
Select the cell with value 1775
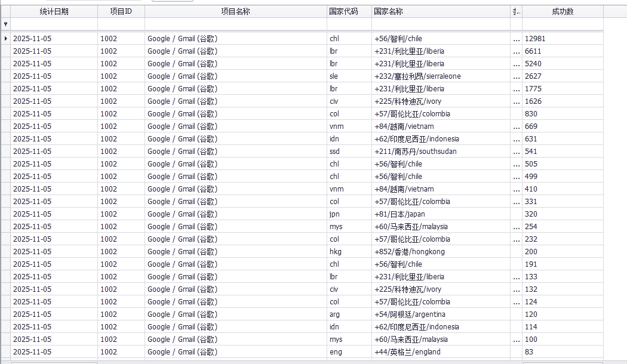pos(563,89)
